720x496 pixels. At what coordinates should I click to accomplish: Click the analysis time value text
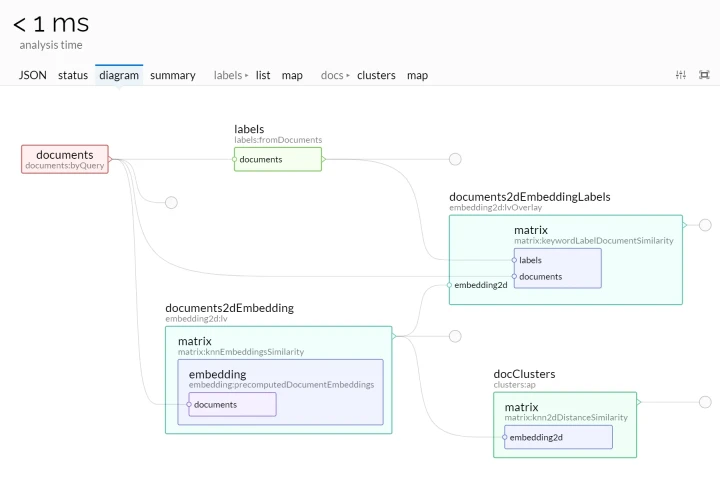tap(51, 24)
